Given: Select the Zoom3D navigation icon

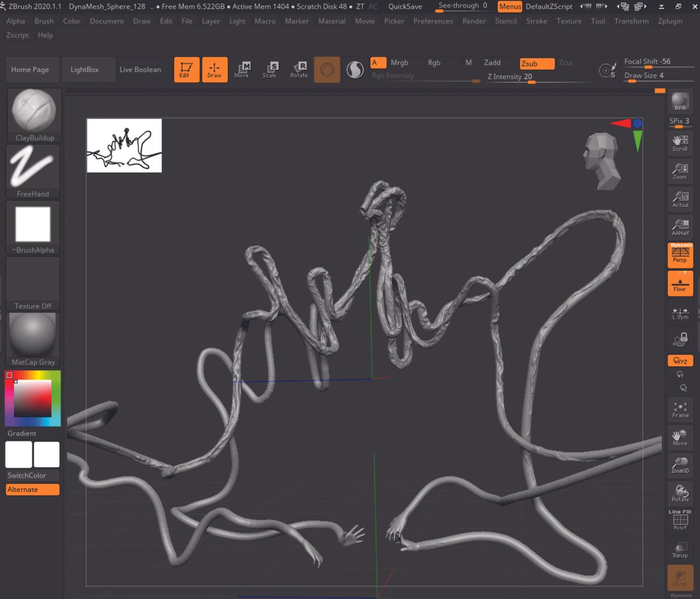Looking at the screenshot, I should click(679, 464).
